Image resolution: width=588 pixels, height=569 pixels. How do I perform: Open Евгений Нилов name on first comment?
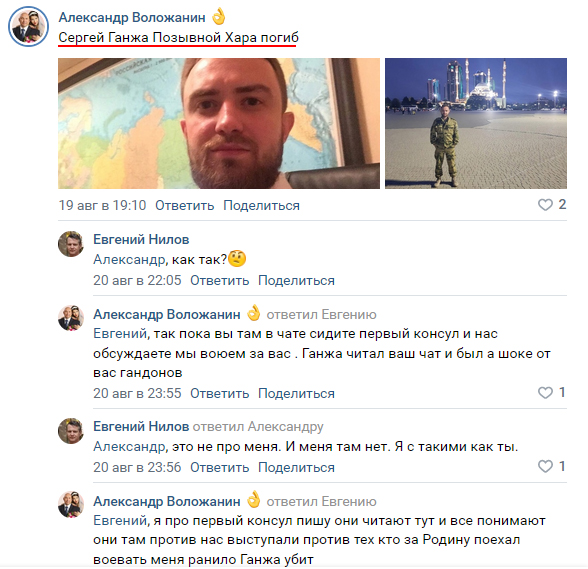coord(141,239)
